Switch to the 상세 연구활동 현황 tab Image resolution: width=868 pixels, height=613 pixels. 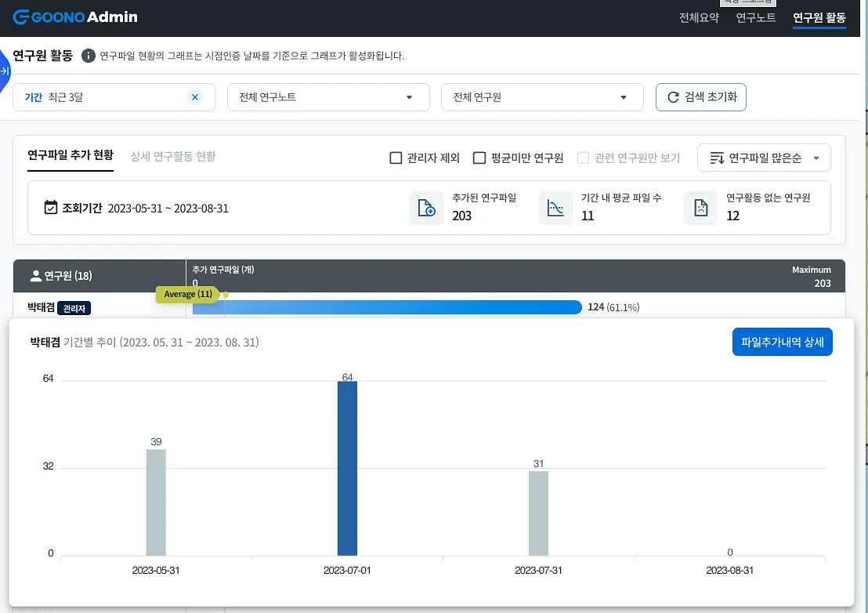click(173, 157)
